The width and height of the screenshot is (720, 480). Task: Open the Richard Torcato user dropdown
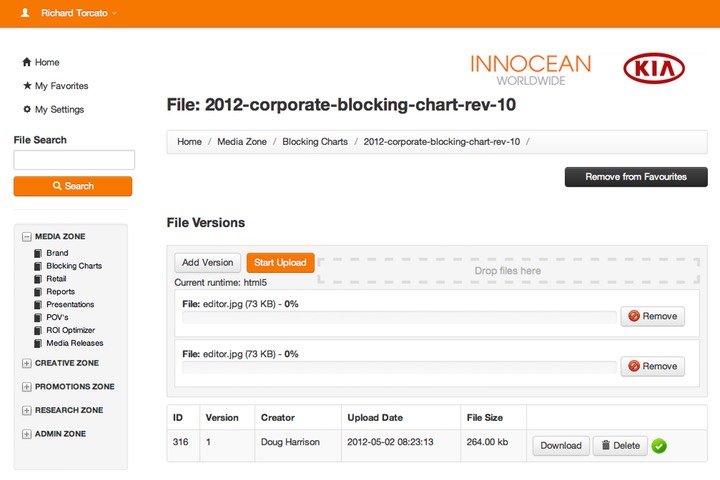click(x=78, y=13)
